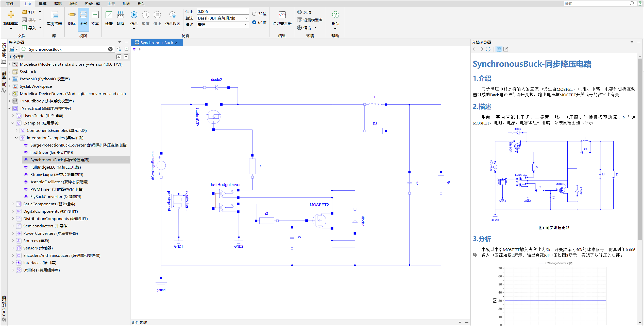Viewport: 644px width, 326px height.
Task: Start simulation with 仿真 play icon
Action: point(134,15)
